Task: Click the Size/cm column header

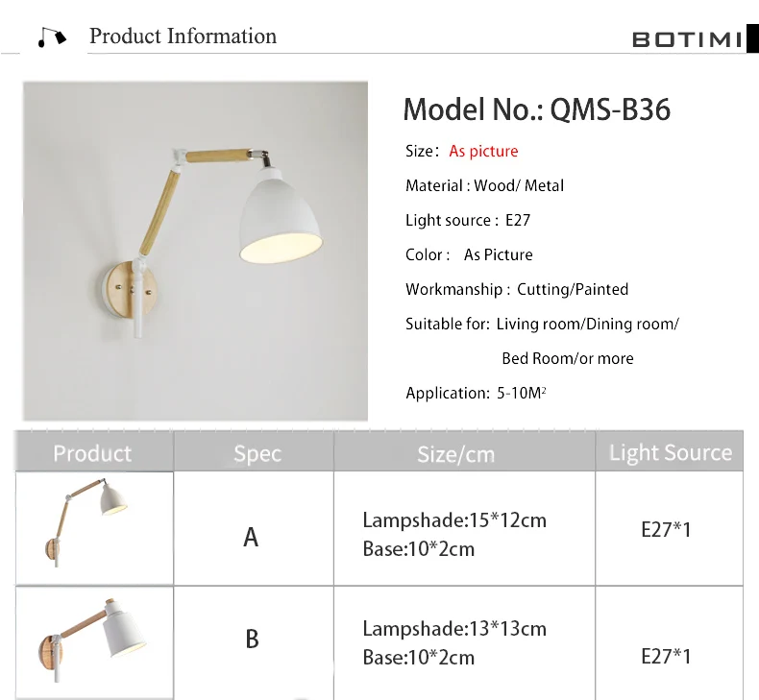Action: 455,453
